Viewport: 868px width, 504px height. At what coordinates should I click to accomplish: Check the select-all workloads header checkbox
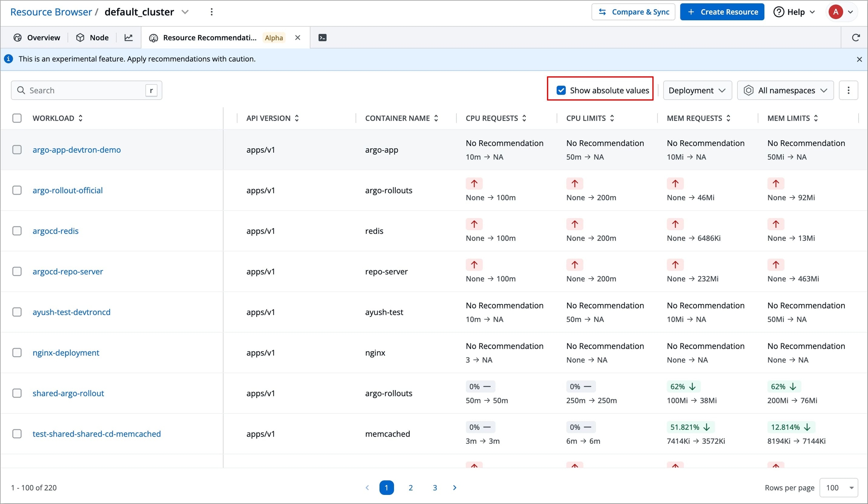[x=17, y=118]
